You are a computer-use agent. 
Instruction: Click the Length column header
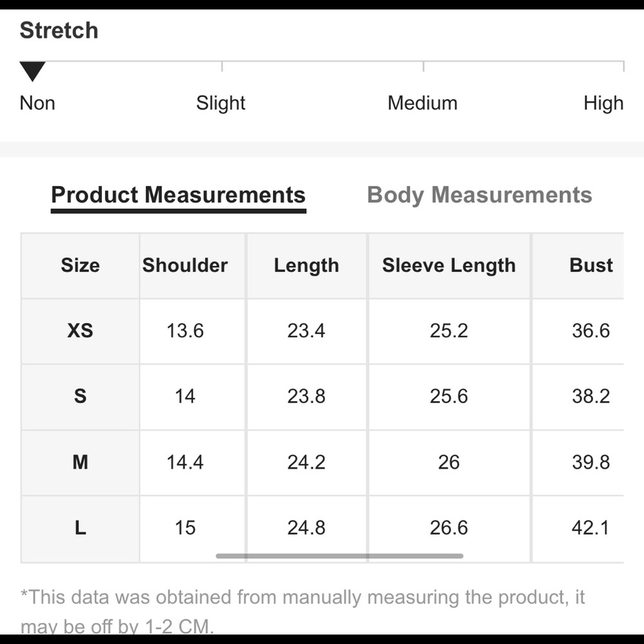tap(307, 265)
